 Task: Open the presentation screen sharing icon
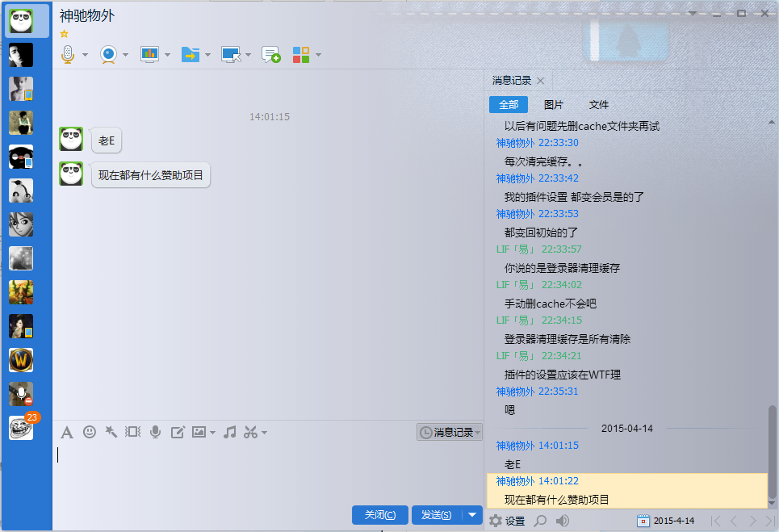tap(149, 54)
